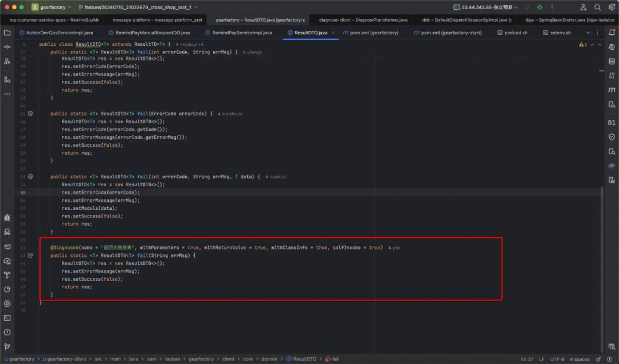Image resolution: width=619 pixels, height=364 pixels.
Task: Click the @Diagnosed annotation text
Action: [64, 248]
